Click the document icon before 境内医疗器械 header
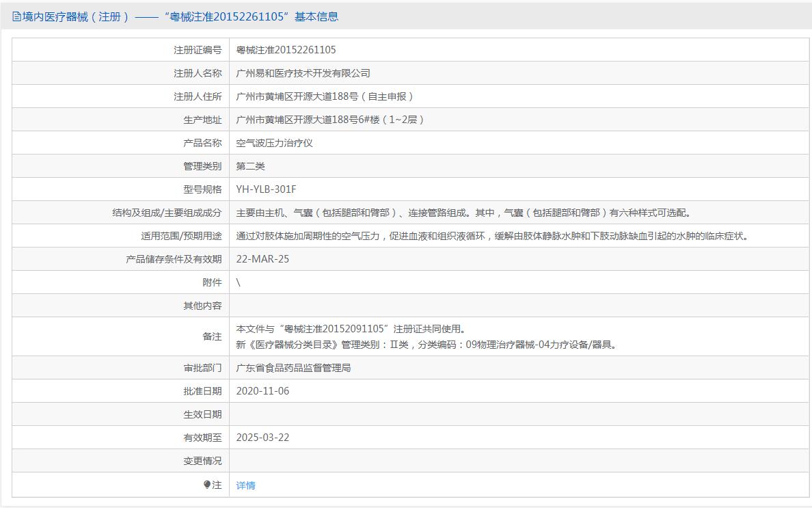The width and height of the screenshot is (812, 508). tap(16, 17)
